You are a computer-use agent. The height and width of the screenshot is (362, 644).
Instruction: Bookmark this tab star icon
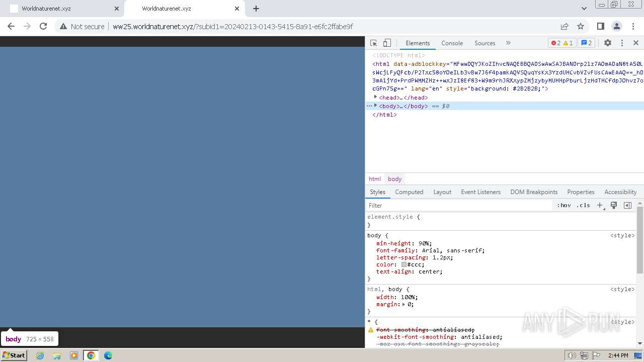tap(581, 26)
